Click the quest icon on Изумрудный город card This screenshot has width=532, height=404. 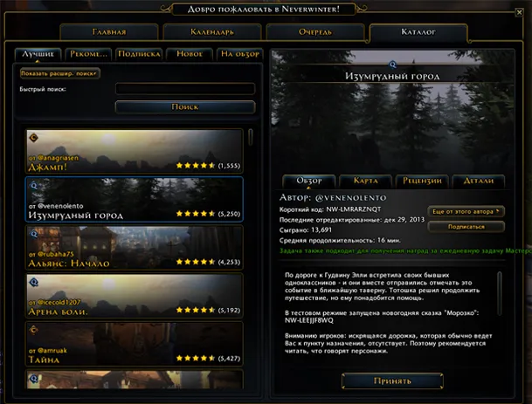pyautogui.click(x=33, y=185)
